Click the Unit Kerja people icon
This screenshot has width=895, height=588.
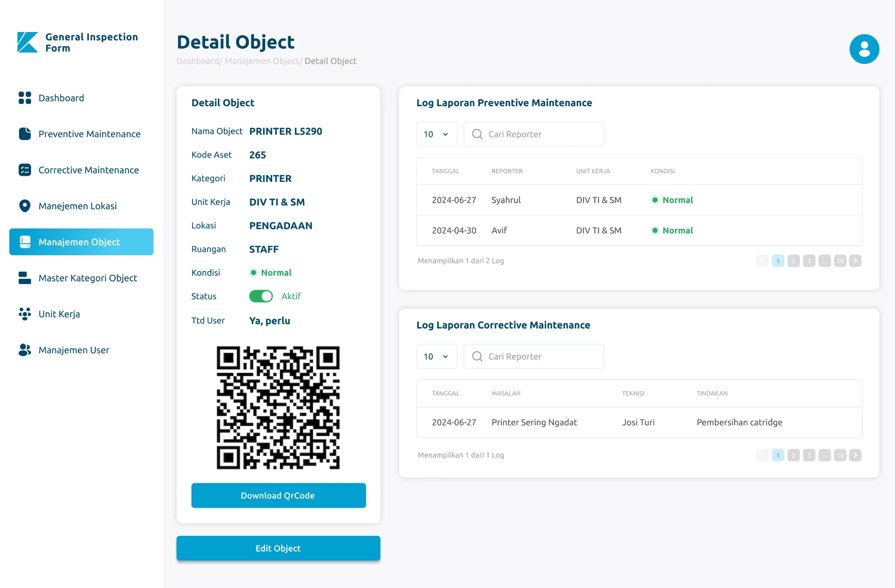pos(25,314)
